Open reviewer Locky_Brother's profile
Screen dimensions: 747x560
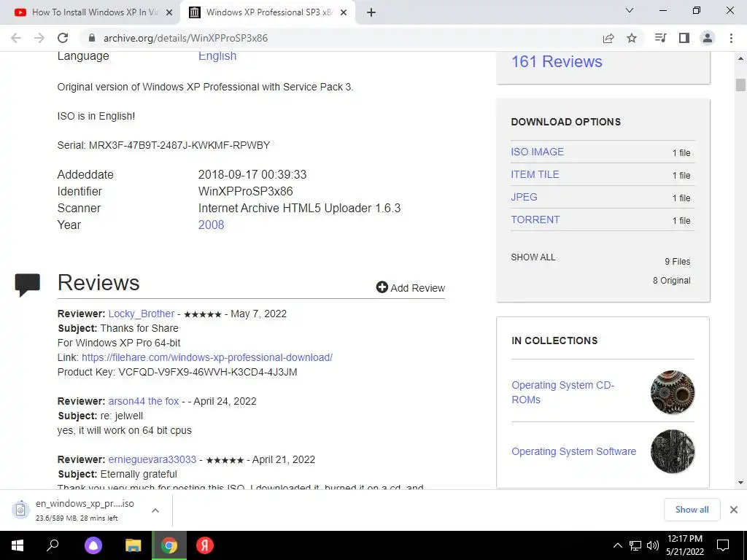(142, 314)
